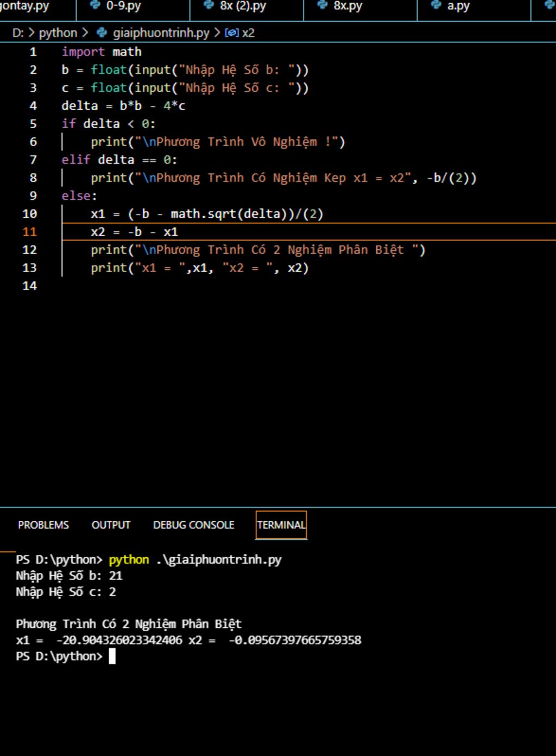Screen dimensions: 556x756
Task: Open the giaiphuontrinh.py breadcrumb
Action: 161,33
